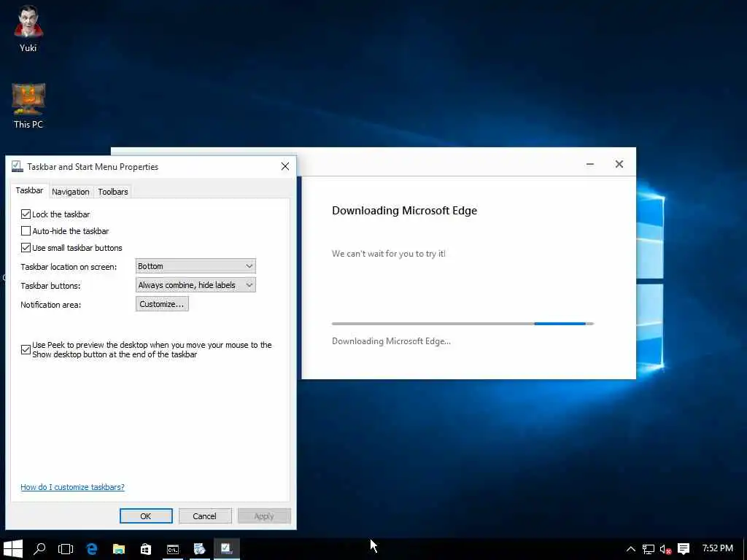Click the properties dialog title bar icon
The image size is (747, 560).
(x=18, y=166)
